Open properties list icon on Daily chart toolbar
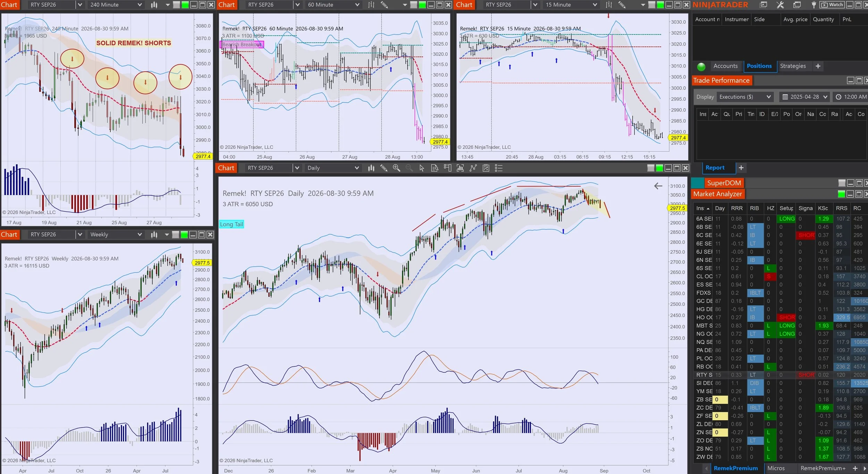The image size is (868, 474). pos(499,168)
